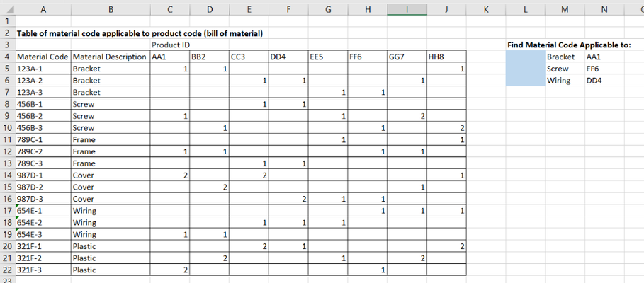Click the 'Material Code' header cell
The width and height of the screenshot is (644, 283).
point(43,57)
